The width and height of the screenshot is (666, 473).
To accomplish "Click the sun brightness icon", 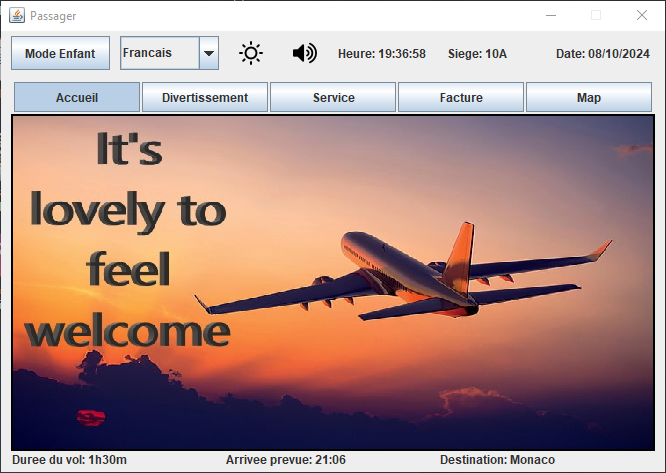I will [x=251, y=53].
